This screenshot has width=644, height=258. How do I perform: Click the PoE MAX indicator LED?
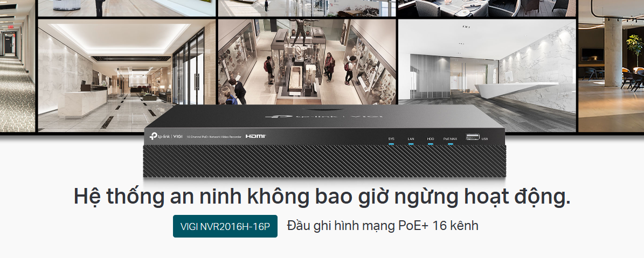pos(450,144)
